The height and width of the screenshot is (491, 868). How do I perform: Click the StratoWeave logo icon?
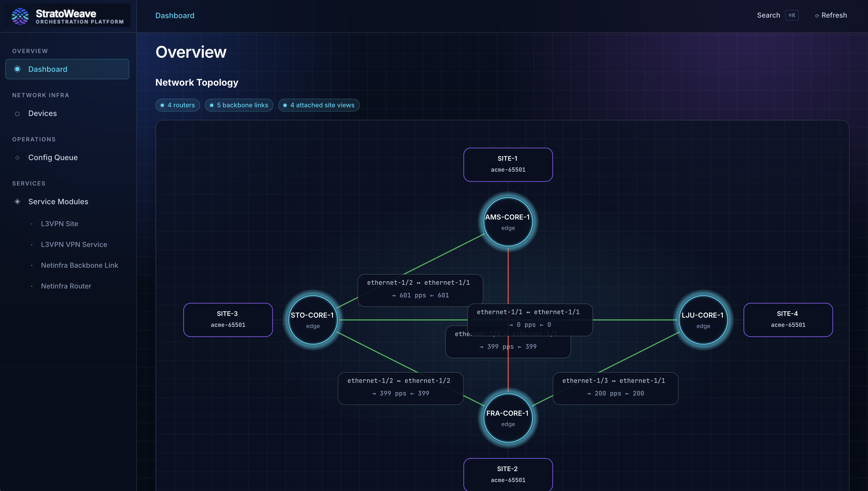tap(20, 16)
